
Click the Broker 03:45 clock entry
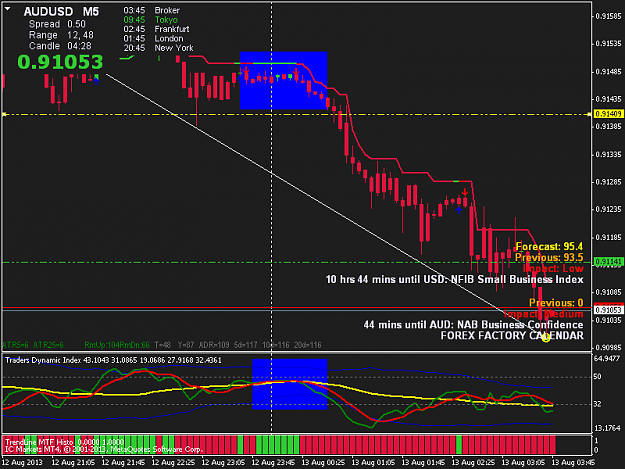pyautogui.click(x=151, y=10)
